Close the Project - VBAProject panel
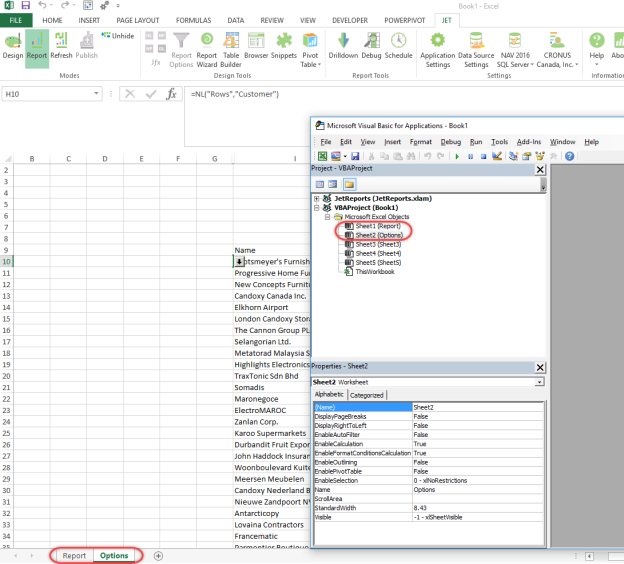The image size is (624, 564). point(540,170)
